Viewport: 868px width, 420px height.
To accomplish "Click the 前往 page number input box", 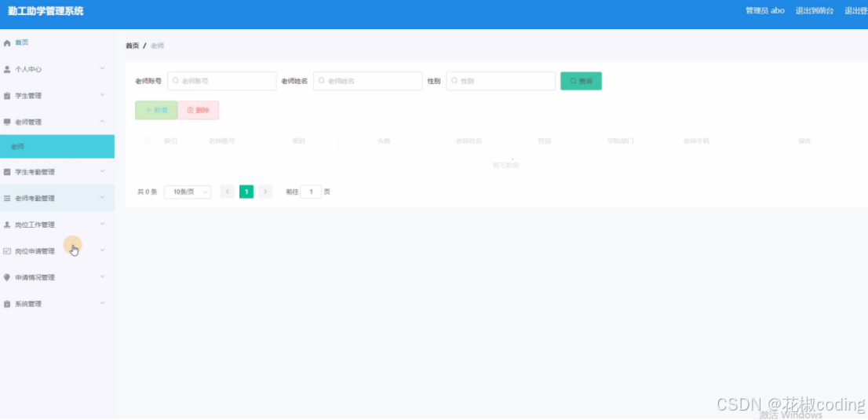I will tap(311, 192).
